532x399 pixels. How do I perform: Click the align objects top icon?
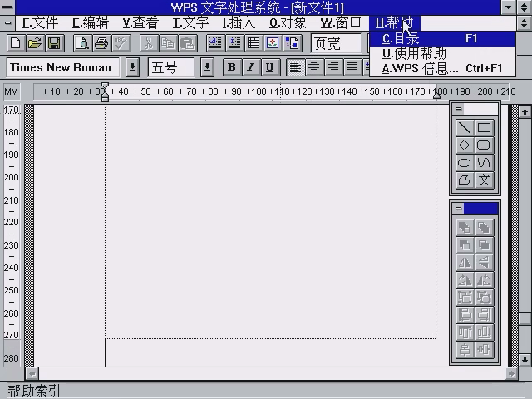[x=465, y=332]
